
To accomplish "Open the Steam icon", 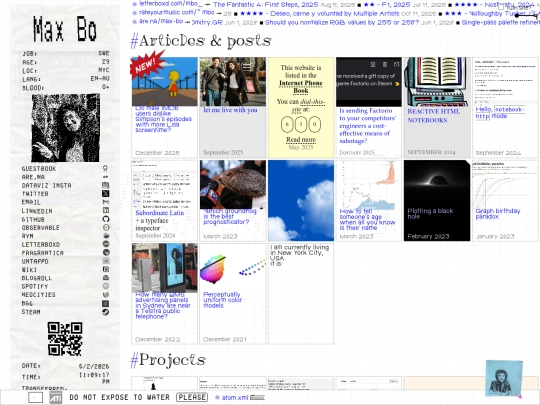I will tap(105, 312).
